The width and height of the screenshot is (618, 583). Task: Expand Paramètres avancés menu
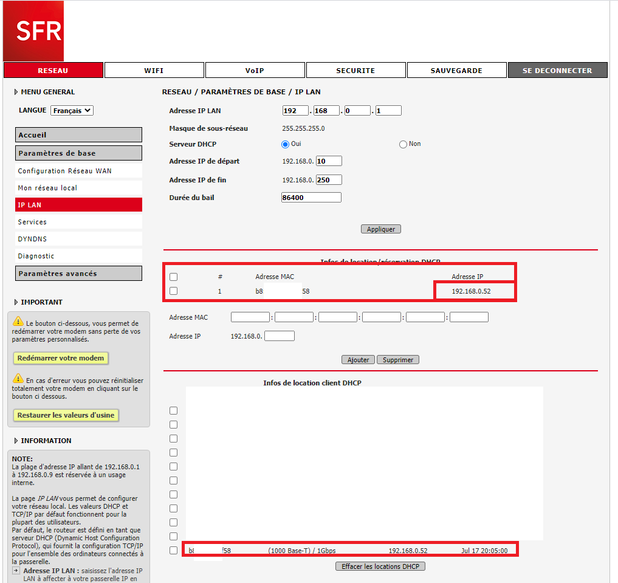click(58, 273)
